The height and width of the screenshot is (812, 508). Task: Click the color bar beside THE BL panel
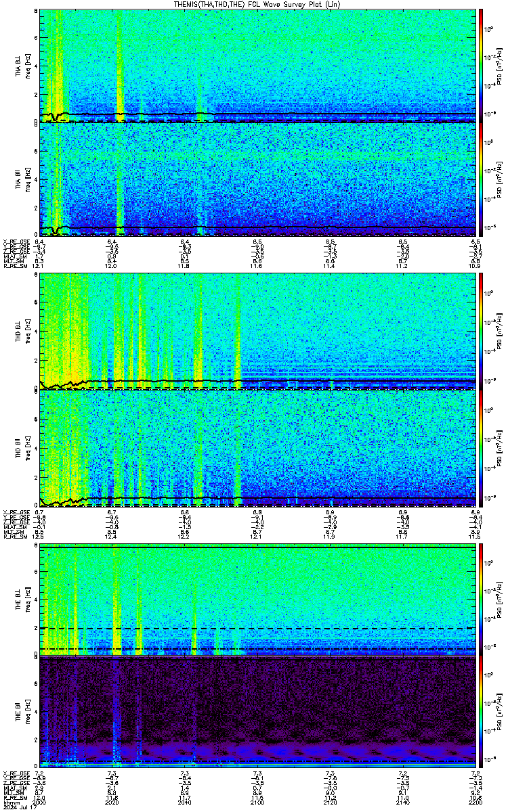pyautogui.click(x=481, y=600)
